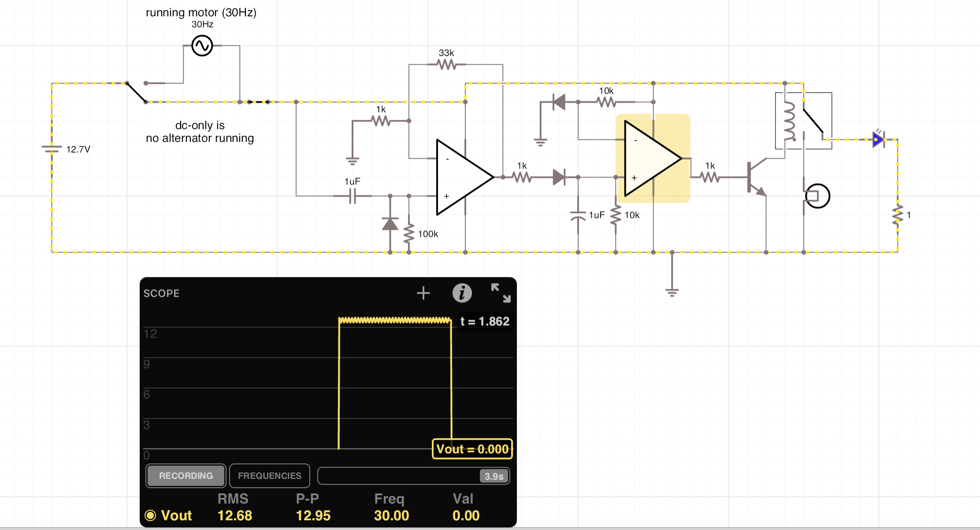The width and height of the screenshot is (980, 530).
Task: Click the ground symbol below upper diode
Action: 540,142
